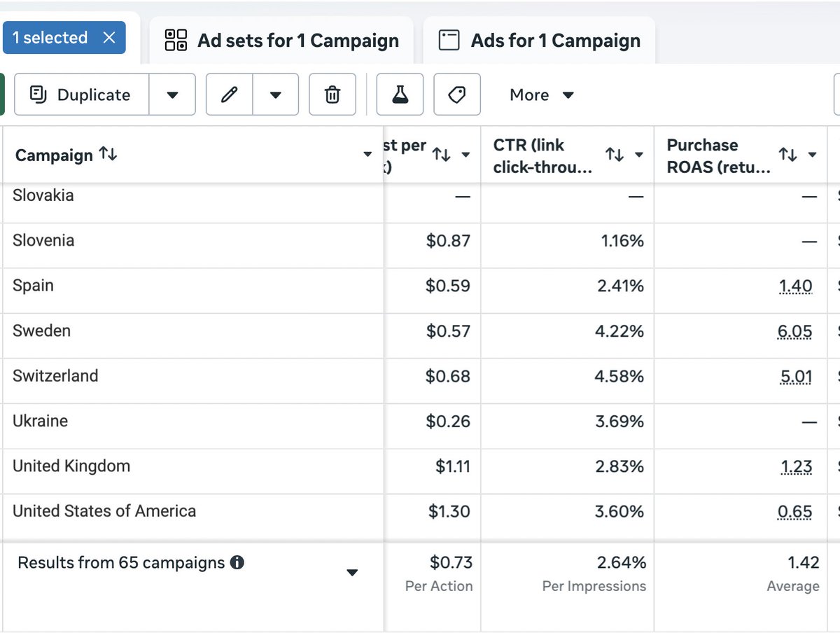Click Spain's ROAS value 1.40
This screenshot has height=633, width=840.
[795, 286]
